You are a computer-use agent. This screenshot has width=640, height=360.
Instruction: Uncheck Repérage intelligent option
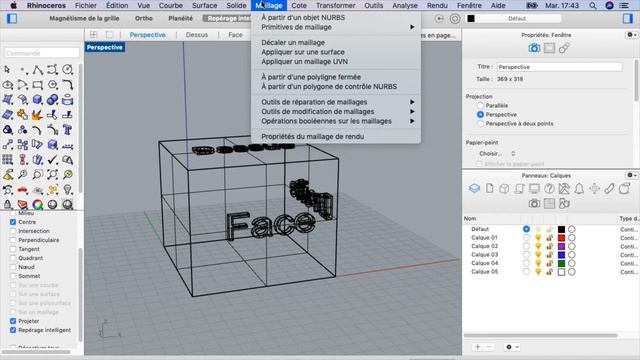tap(13, 330)
